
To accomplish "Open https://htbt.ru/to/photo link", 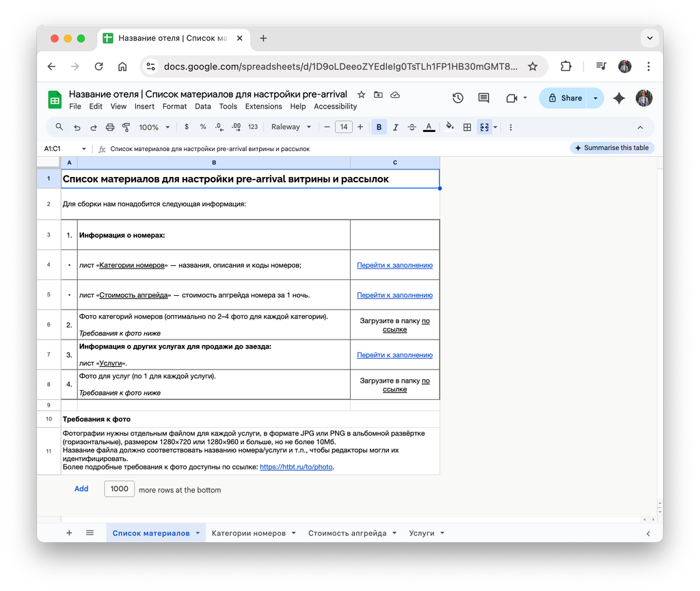I will click(x=296, y=467).
